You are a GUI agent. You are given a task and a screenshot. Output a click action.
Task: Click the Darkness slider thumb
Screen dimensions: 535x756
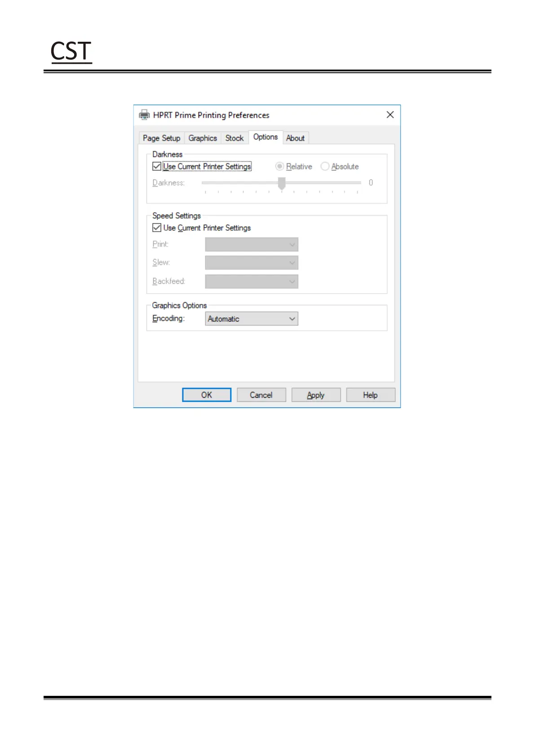pyautogui.click(x=282, y=184)
